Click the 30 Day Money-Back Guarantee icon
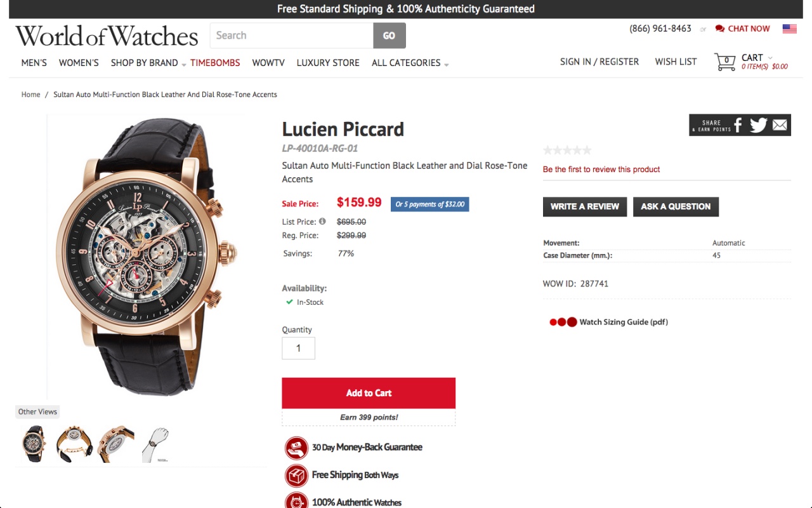 [296, 448]
